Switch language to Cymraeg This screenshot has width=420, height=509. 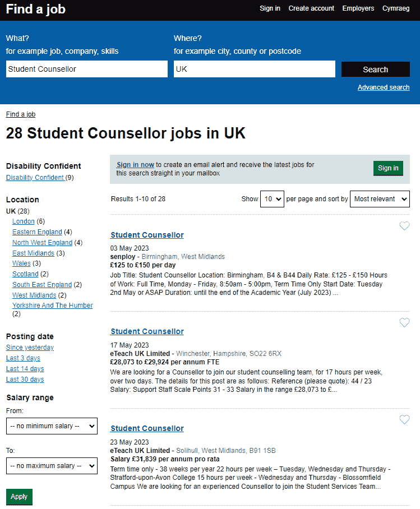(396, 8)
